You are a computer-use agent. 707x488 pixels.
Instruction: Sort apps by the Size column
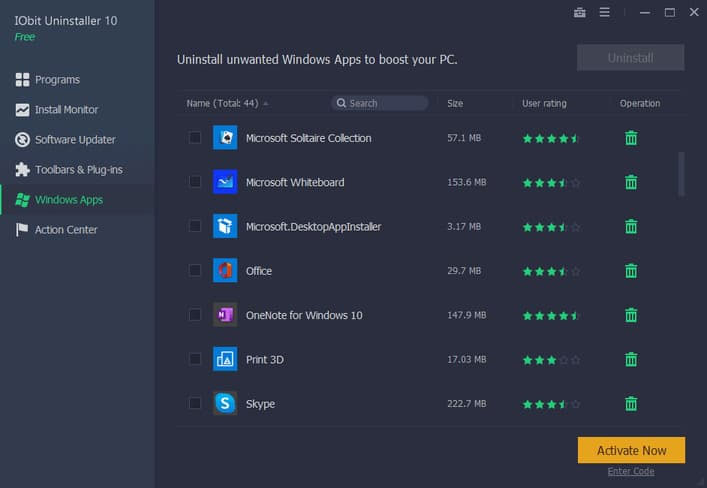[x=455, y=103]
